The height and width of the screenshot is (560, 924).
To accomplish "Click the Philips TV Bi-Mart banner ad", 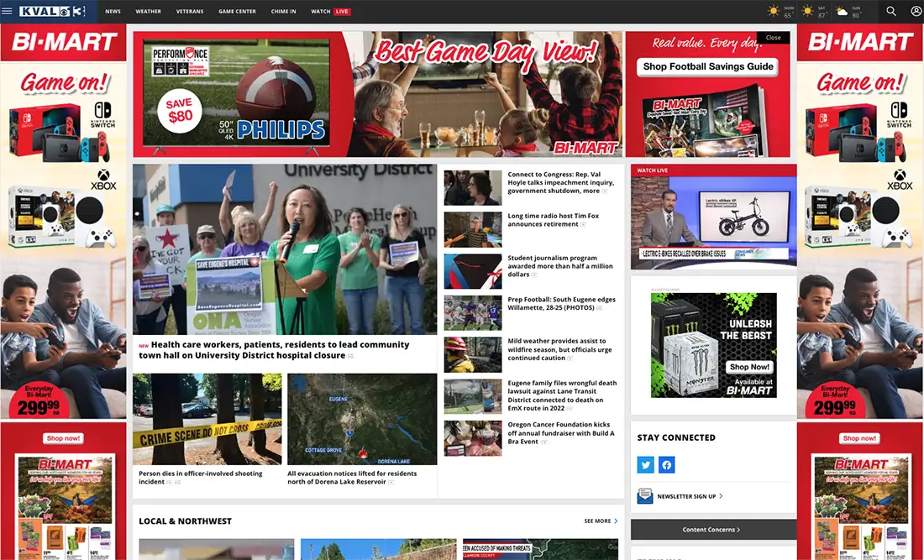I will [377, 94].
